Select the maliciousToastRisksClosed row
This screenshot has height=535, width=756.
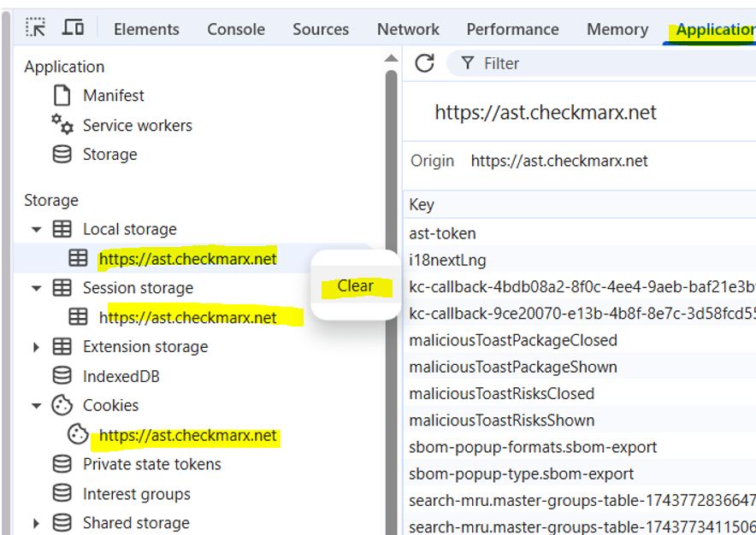580,394
